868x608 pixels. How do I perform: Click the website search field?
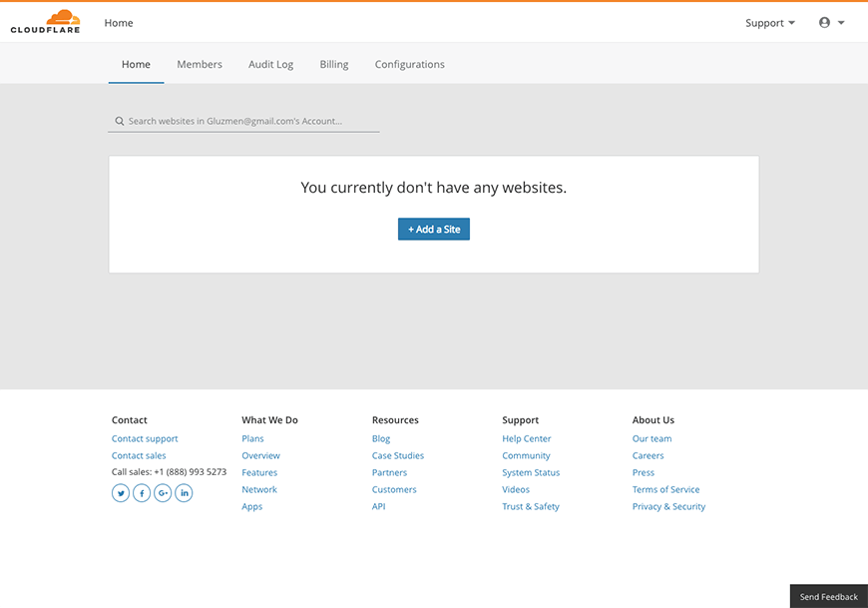pyautogui.click(x=243, y=121)
